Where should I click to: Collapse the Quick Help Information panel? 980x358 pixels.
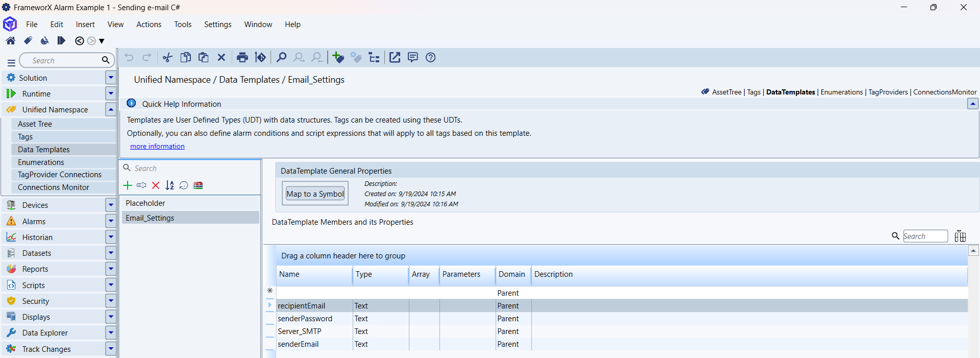point(973,104)
